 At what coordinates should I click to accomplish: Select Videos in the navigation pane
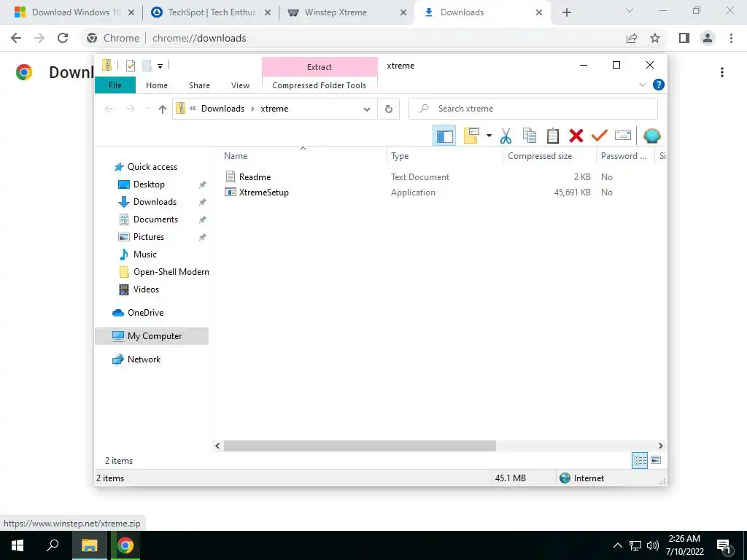click(x=146, y=289)
